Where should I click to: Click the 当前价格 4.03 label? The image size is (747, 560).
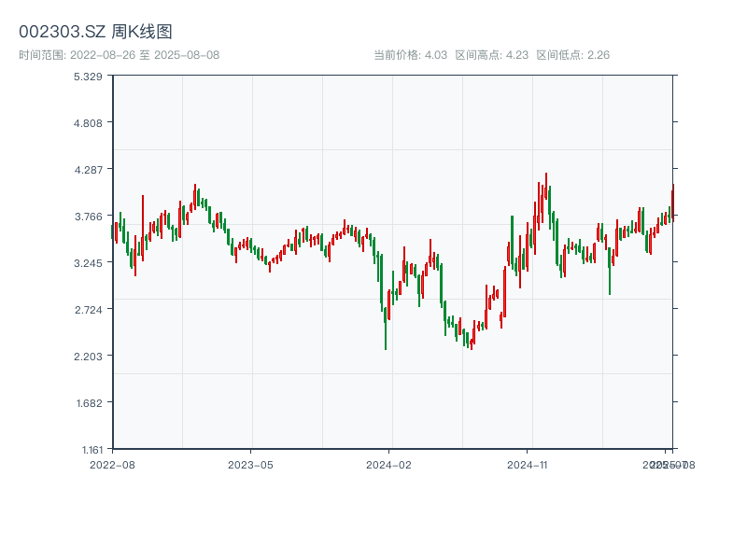(x=410, y=55)
